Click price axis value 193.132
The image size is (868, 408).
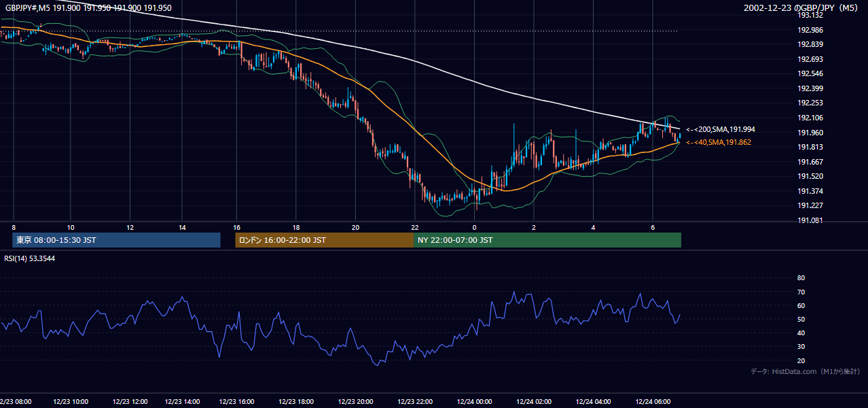(x=810, y=15)
